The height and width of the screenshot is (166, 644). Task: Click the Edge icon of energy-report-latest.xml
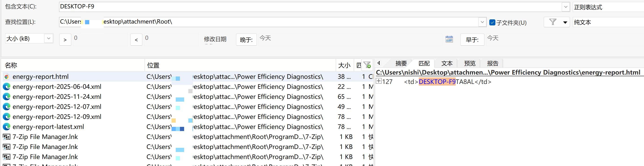[x=7, y=127]
